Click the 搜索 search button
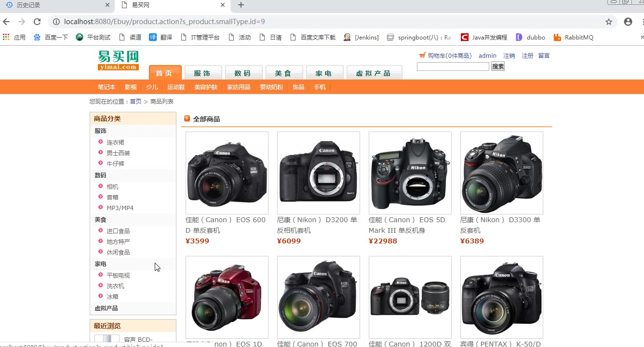The height and width of the screenshot is (347, 644). pos(498,67)
